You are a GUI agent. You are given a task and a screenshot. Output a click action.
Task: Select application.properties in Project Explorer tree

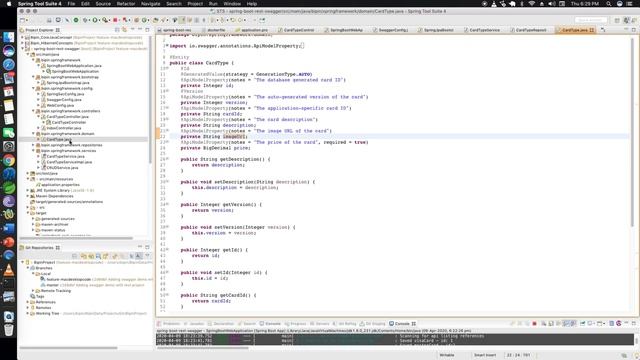60,184
